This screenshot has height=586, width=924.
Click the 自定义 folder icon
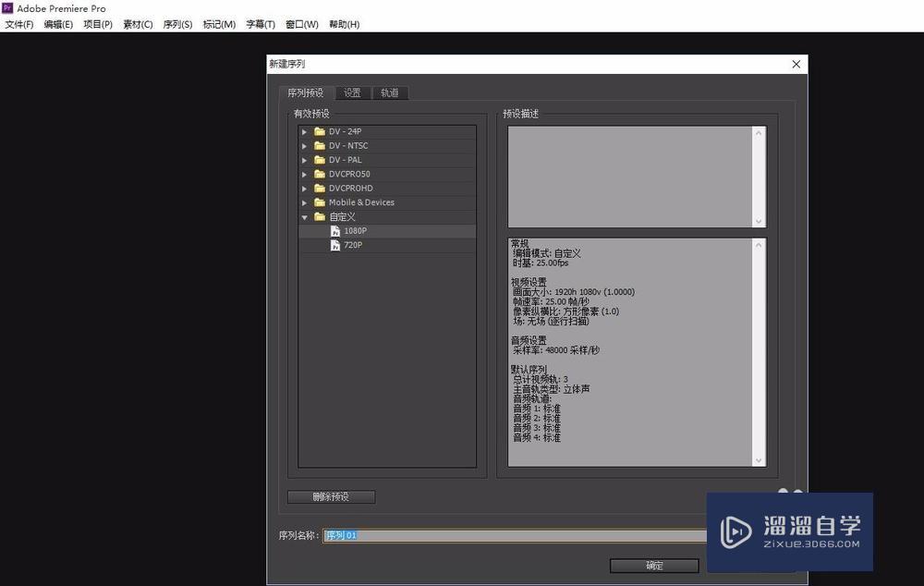point(320,216)
